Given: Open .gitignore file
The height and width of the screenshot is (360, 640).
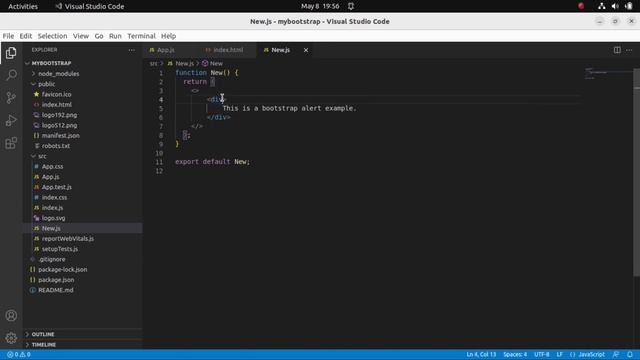Looking at the screenshot, I should pos(51,259).
